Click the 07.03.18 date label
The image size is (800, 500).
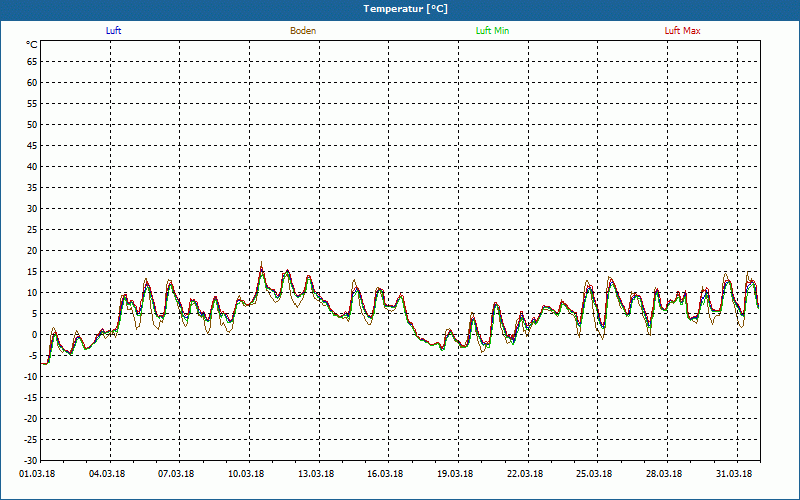[x=176, y=474]
